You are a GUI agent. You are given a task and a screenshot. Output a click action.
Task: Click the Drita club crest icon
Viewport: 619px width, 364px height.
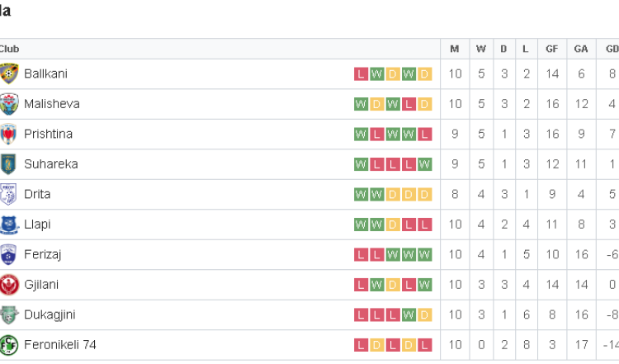point(8,194)
